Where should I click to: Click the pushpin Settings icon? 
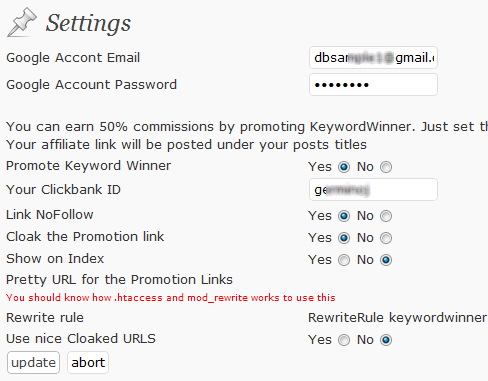point(22,23)
